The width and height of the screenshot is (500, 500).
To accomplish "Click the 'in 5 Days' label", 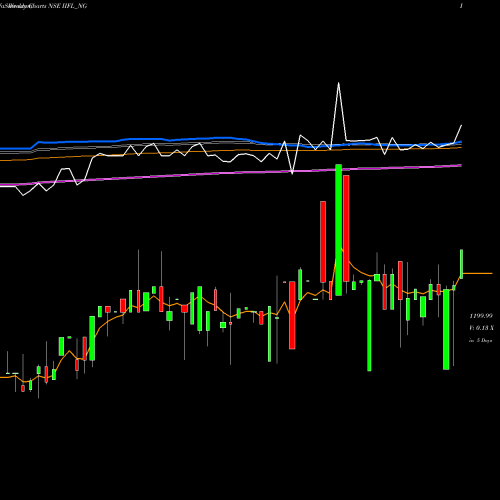I will 480,341.
